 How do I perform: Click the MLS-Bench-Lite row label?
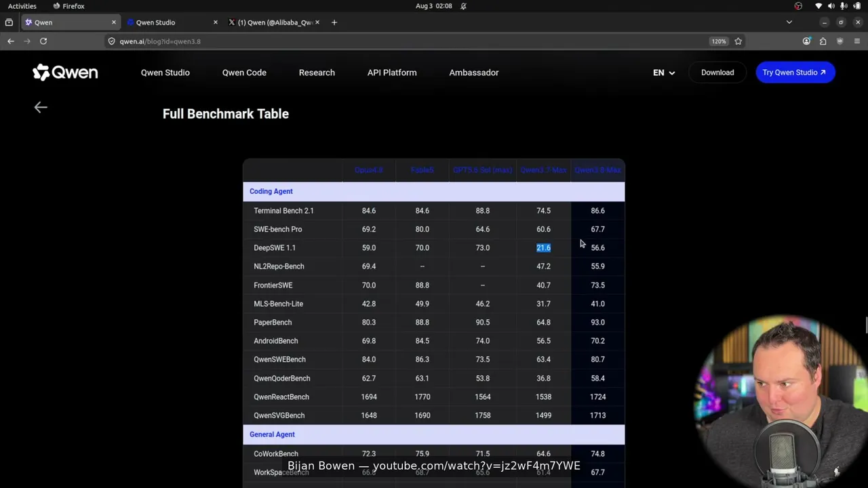tap(279, 304)
